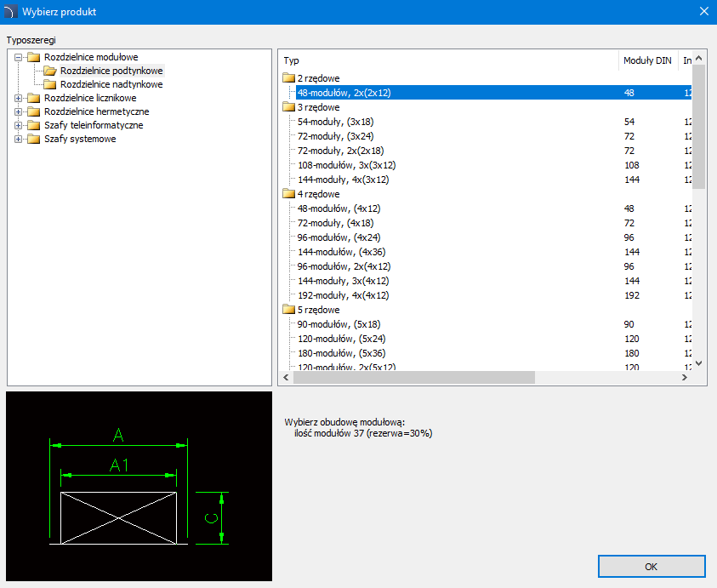The width and height of the screenshot is (717, 588).
Task: Click the 3 rzędowe group label
Action: pos(319,107)
